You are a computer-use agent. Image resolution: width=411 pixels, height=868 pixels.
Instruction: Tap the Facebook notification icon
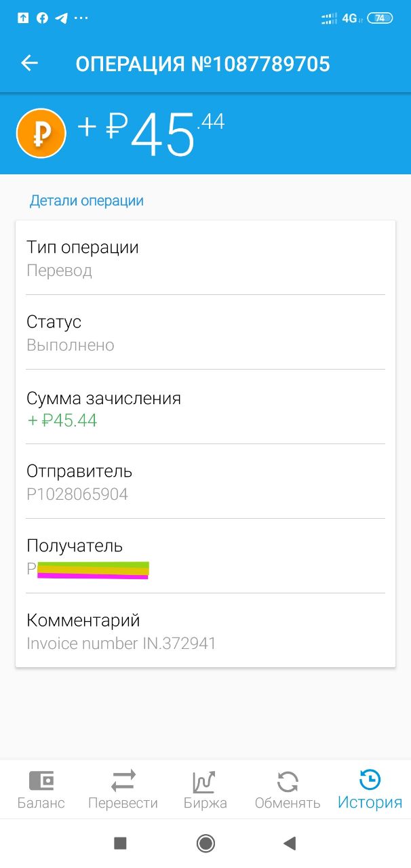point(42,18)
